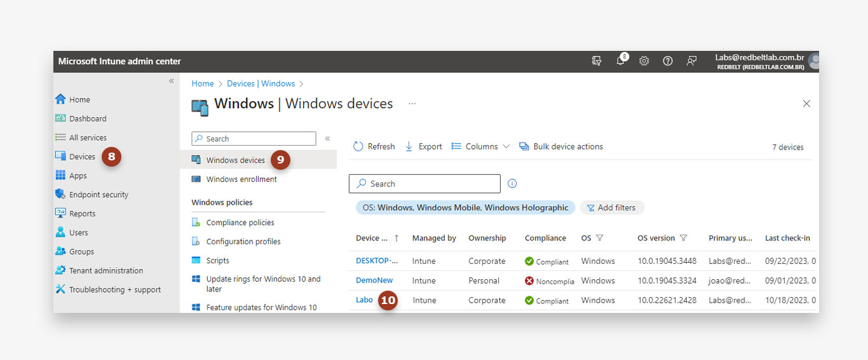Click the Managed by column header
The width and height of the screenshot is (868, 360).
tap(434, 238)
